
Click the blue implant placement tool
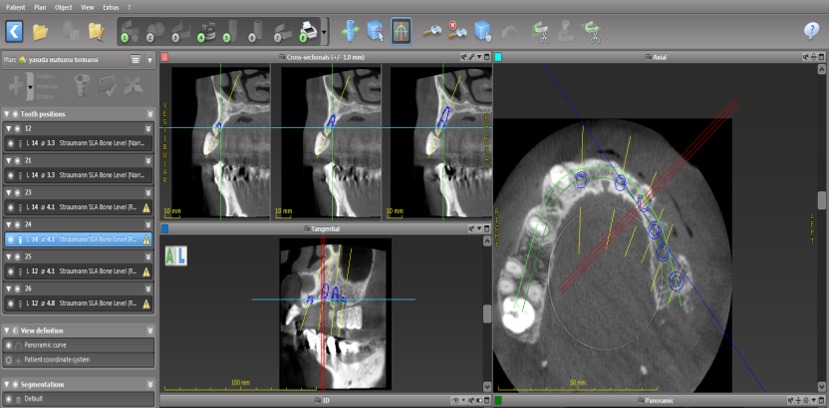click(x=350, y=31)
